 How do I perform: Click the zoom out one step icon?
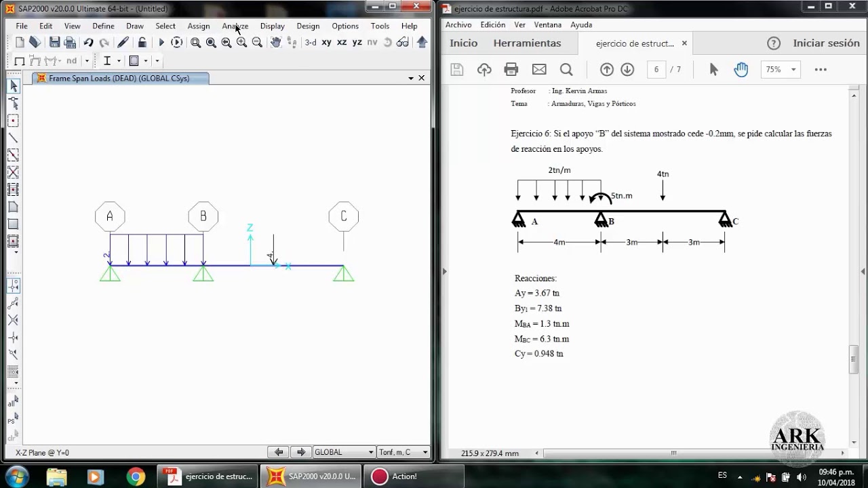click(257, 42)
